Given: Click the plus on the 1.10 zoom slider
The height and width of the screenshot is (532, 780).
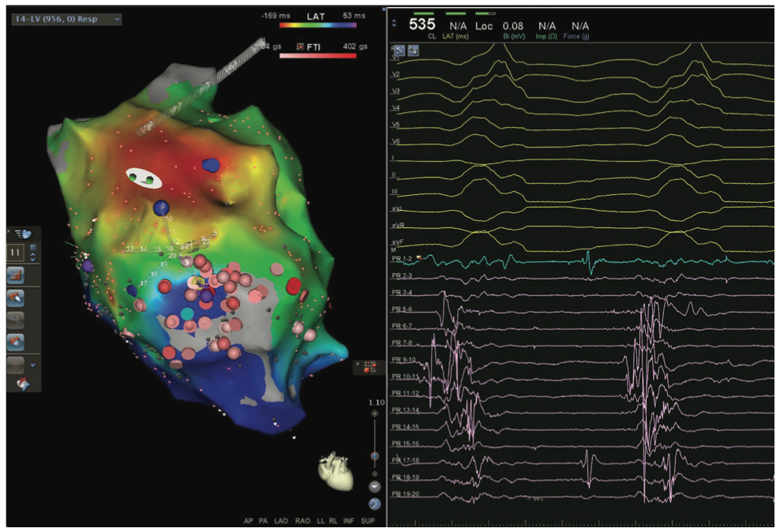Looking at the screenshot, I should pos(375,413).
